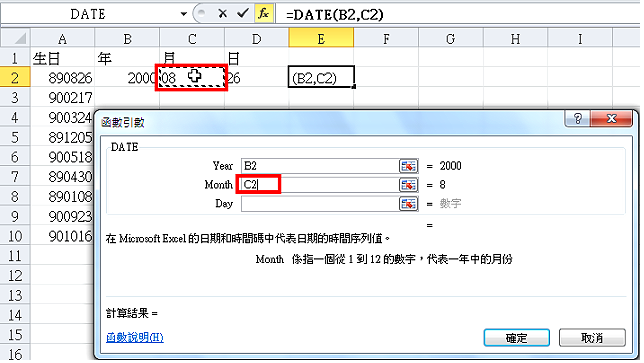Viewport: 644px width, 363px height.
Task: Click cell A6 containing 900518
Action: [62, 157]
